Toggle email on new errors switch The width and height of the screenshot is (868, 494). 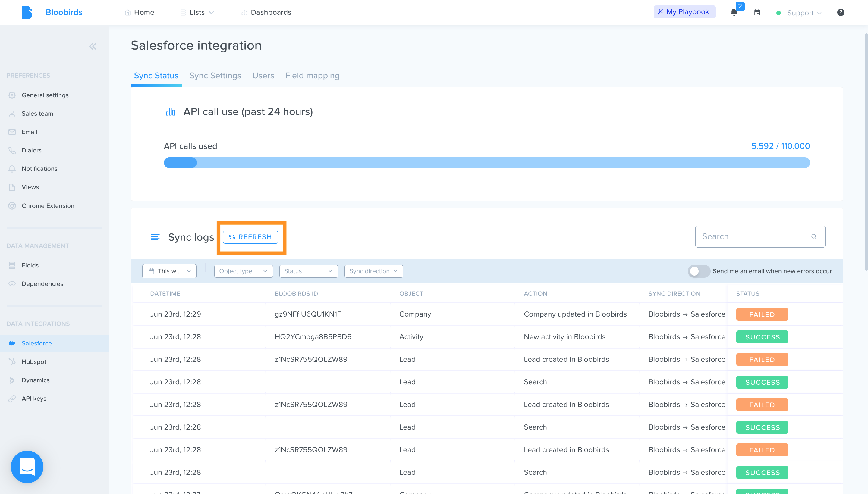pos(699,271)
